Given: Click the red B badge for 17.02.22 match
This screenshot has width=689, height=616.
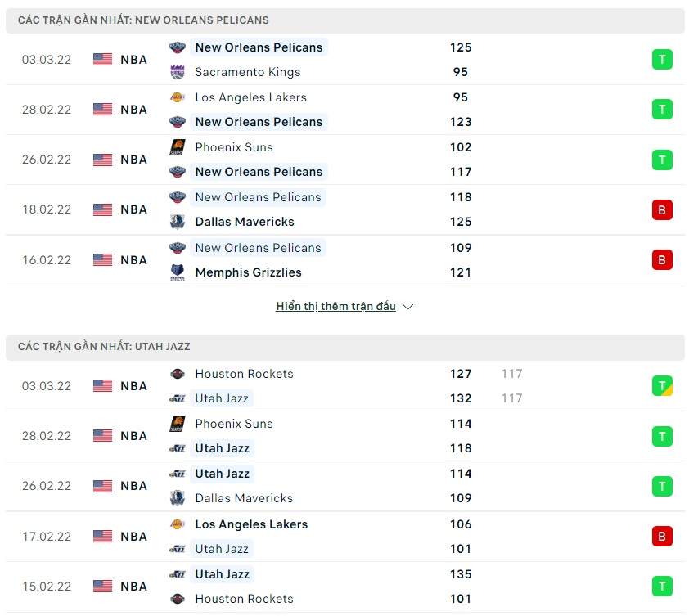Looking at the screenshot, I should tap(662, 537).
